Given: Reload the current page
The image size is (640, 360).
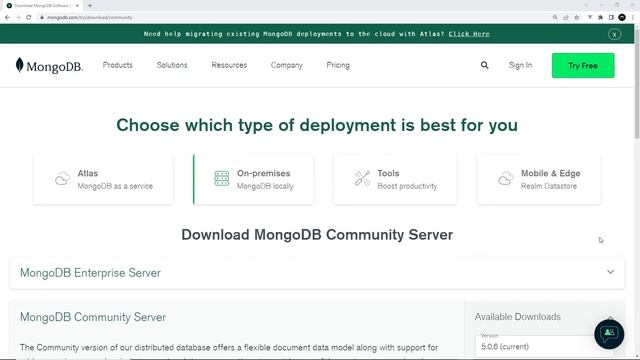Looking at the screenshot, I should click(29, 18).
